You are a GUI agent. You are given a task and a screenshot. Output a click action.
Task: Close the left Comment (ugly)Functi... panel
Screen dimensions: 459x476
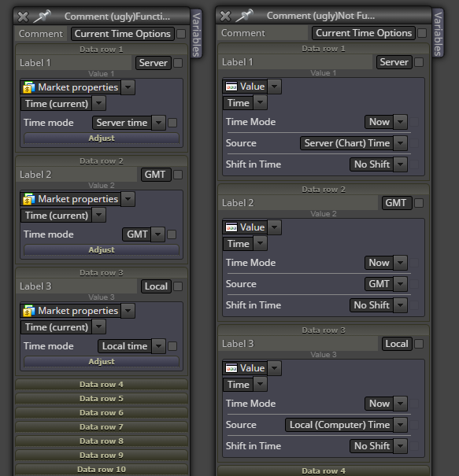coord(23,17)
